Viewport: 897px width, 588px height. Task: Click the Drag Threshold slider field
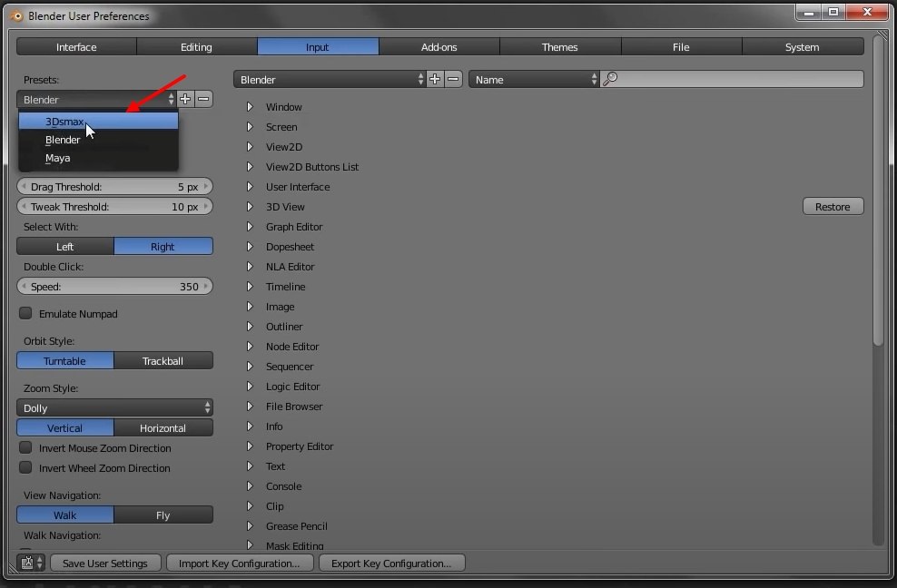tap(114, 186)
